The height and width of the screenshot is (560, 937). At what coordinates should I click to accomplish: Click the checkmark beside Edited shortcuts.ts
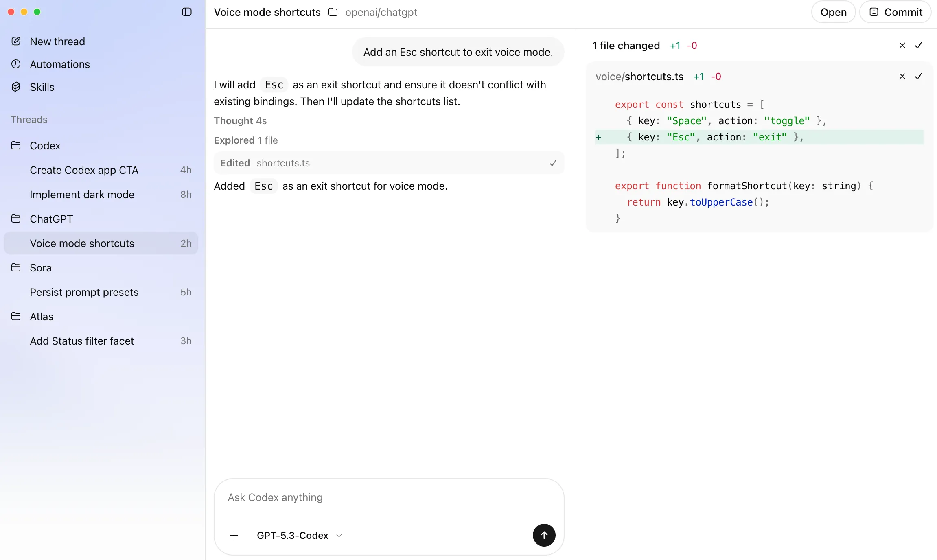(x=552, y=163)
